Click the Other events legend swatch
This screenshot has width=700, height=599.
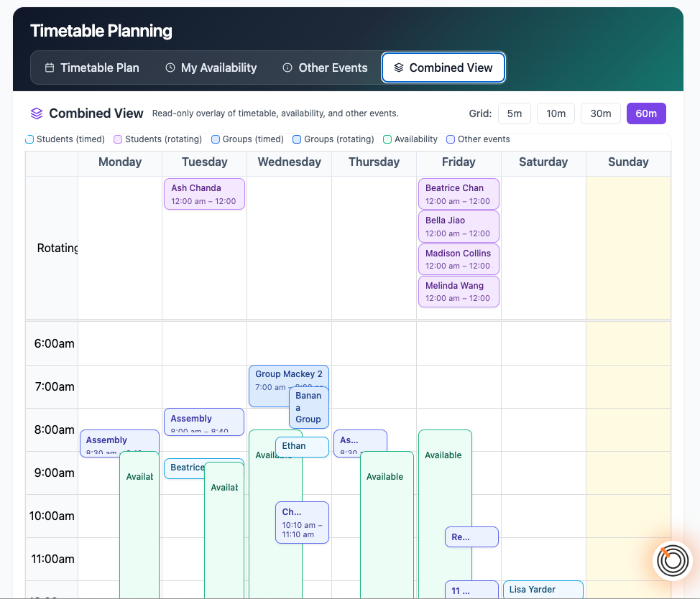451,139
